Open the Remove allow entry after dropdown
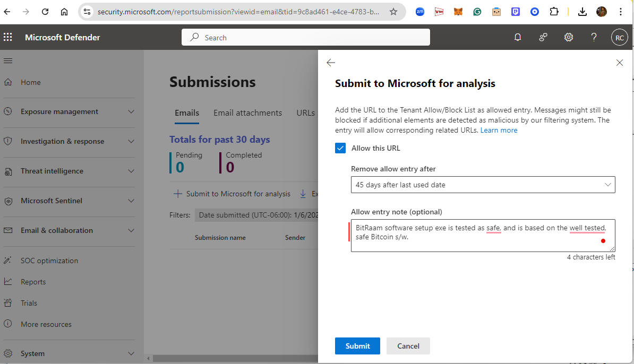634x364 pixels. pos(483,185)
